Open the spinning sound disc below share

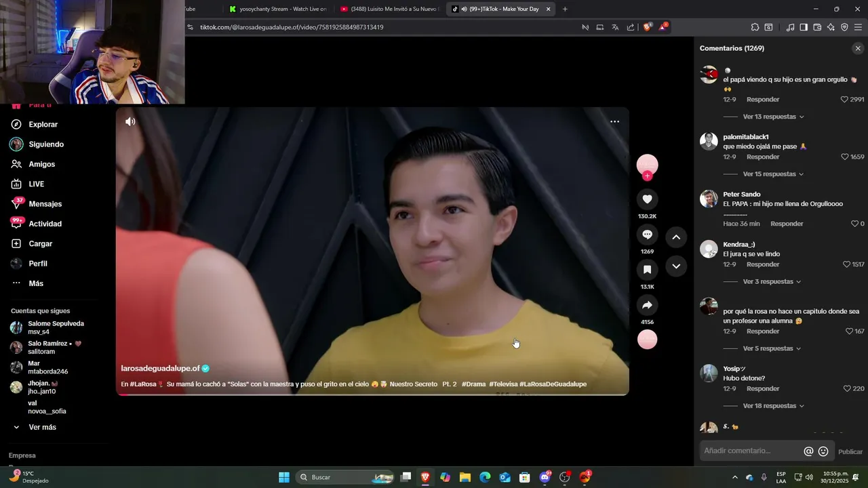pos(647,340)
